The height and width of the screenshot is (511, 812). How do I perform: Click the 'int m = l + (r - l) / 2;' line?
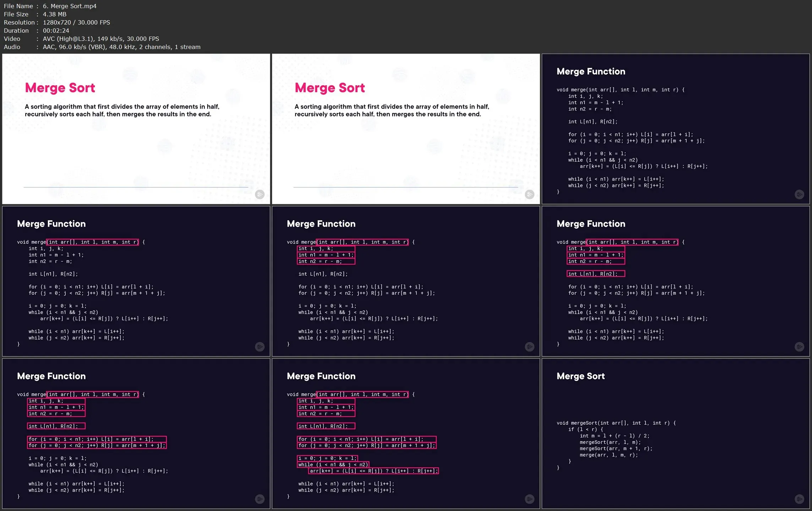tap(615, 436)
